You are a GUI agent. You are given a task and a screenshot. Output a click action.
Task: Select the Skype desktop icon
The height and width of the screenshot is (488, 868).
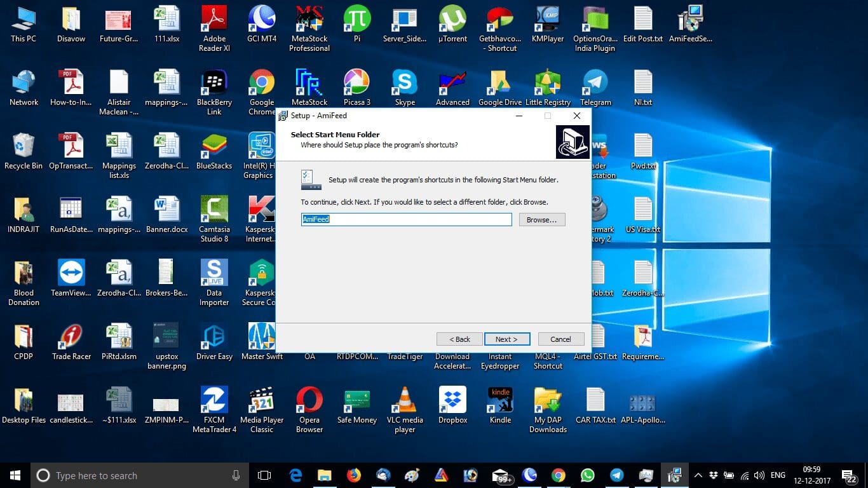(405, 87)
